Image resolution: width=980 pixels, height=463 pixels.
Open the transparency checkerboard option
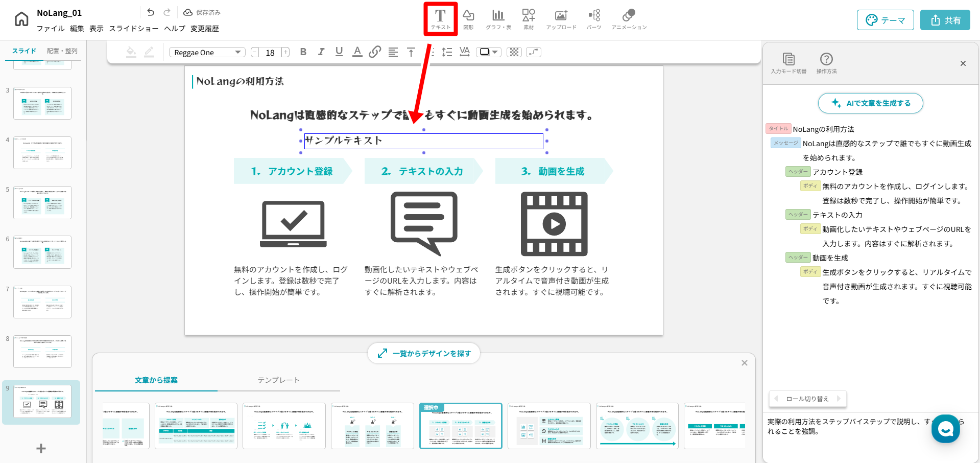pyautogui.click(x=514, y=52)
